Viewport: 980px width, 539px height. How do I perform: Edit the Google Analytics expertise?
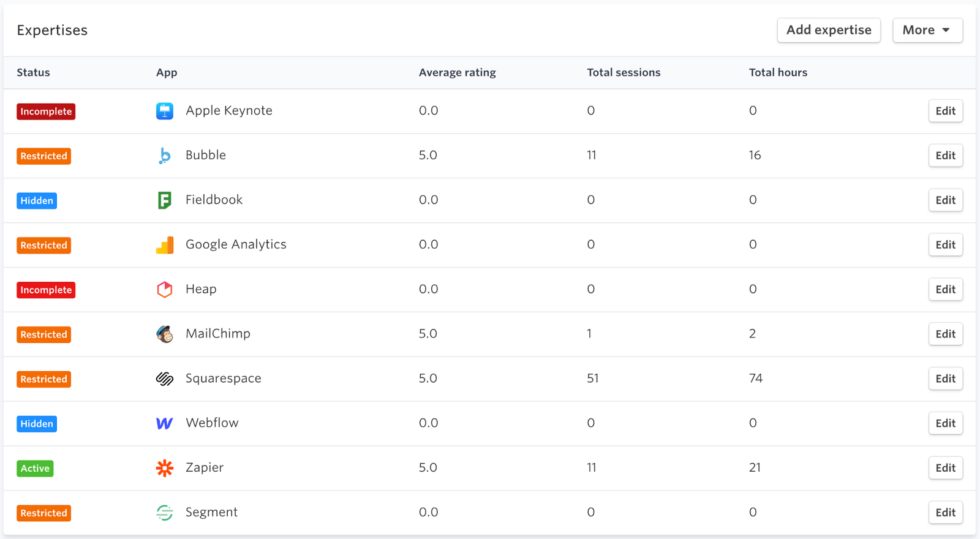tap(945, 245)
